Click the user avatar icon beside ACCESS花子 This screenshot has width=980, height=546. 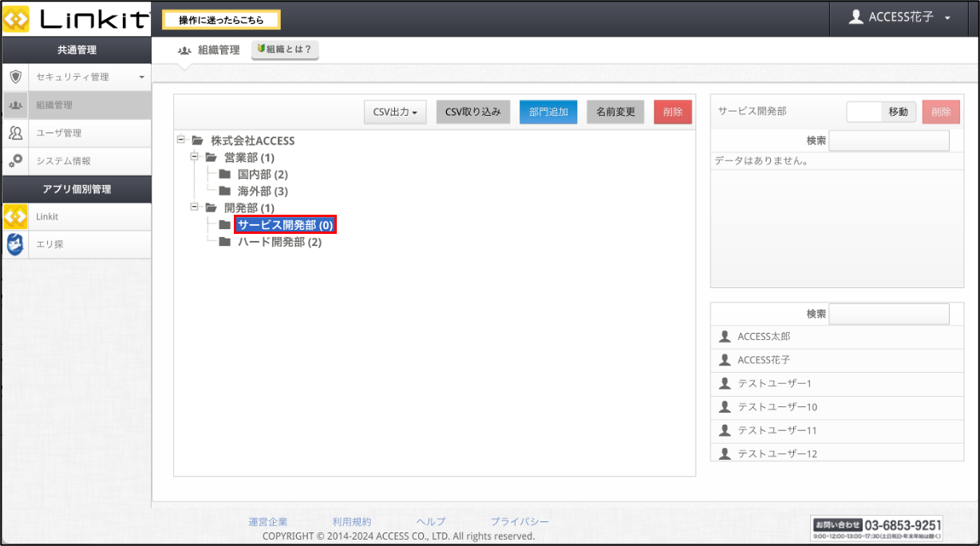[856, 17]
